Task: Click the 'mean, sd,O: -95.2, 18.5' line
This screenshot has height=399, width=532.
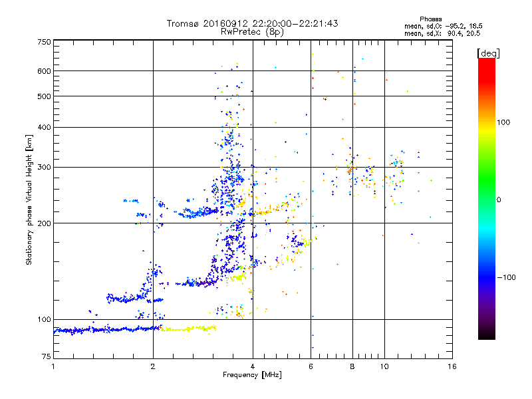Action: tap(443, 26)
